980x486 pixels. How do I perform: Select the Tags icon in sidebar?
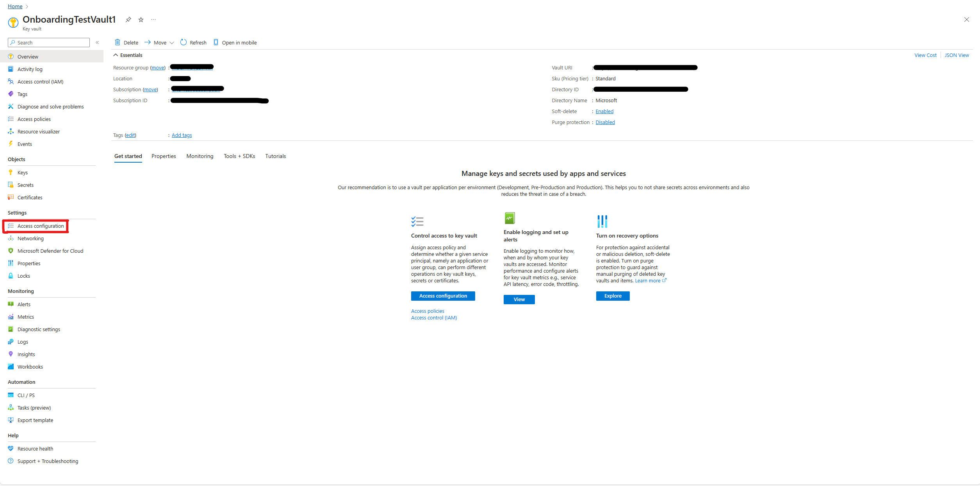click(x=11, y=94)
